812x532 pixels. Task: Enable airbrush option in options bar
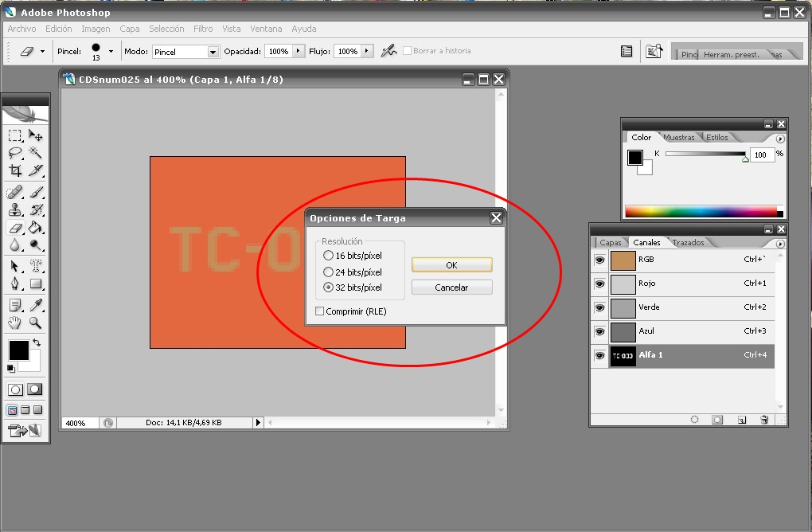(388, 51)
